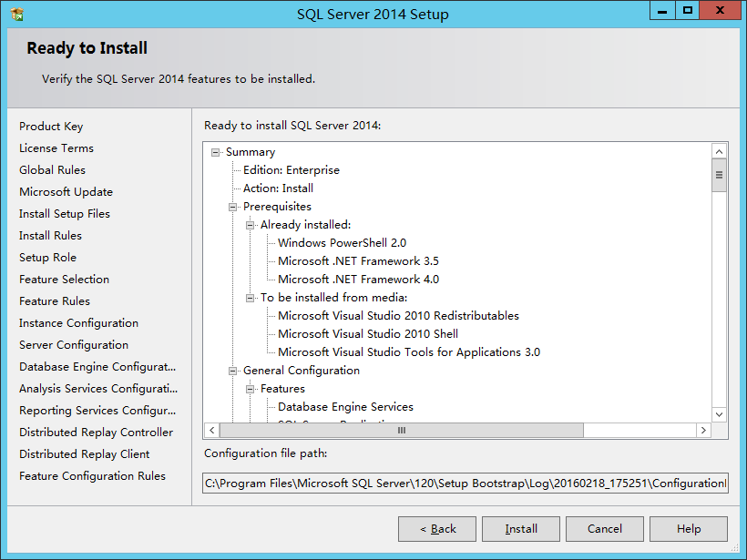Viewport: 747px width, 560px height.
Task: Select Server Configuration step
Action: click(74, 345)
